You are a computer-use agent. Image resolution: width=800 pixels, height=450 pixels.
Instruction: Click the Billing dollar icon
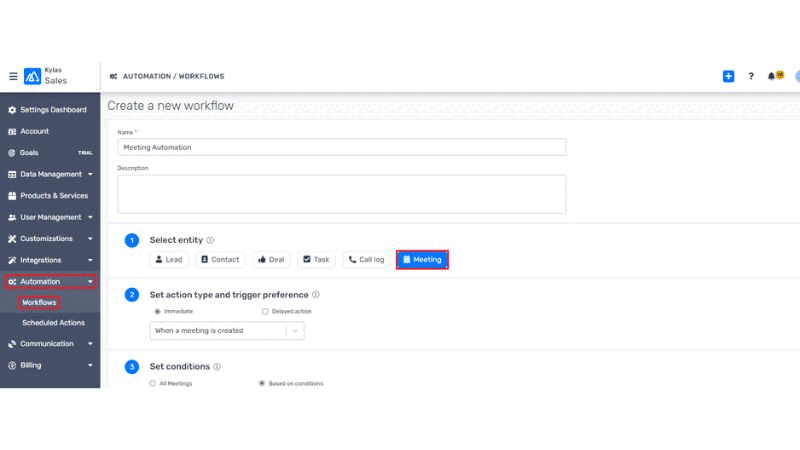(12, 365)
